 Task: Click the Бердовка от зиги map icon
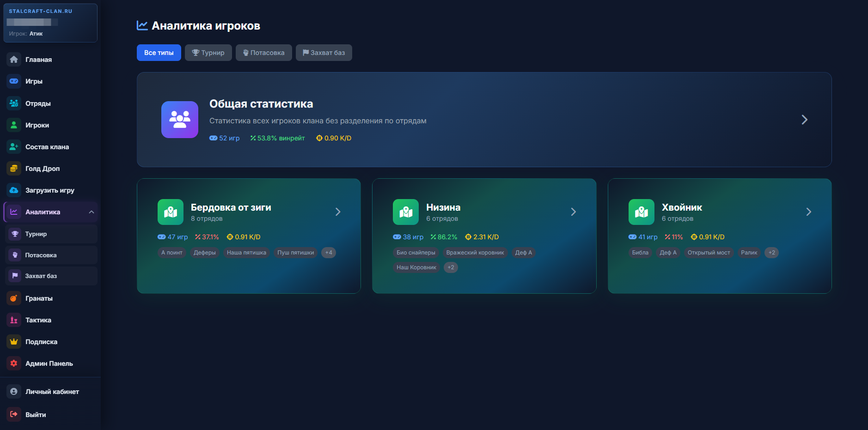click(171, 212)
